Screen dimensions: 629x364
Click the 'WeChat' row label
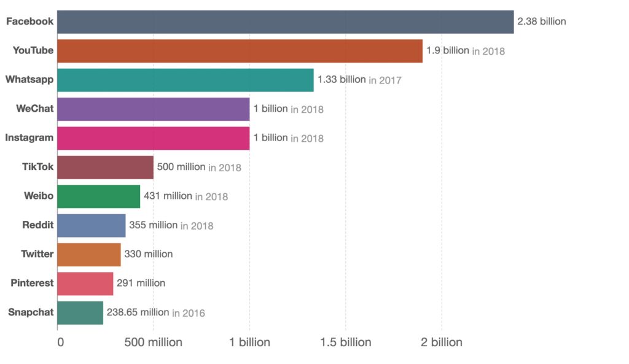34,108
